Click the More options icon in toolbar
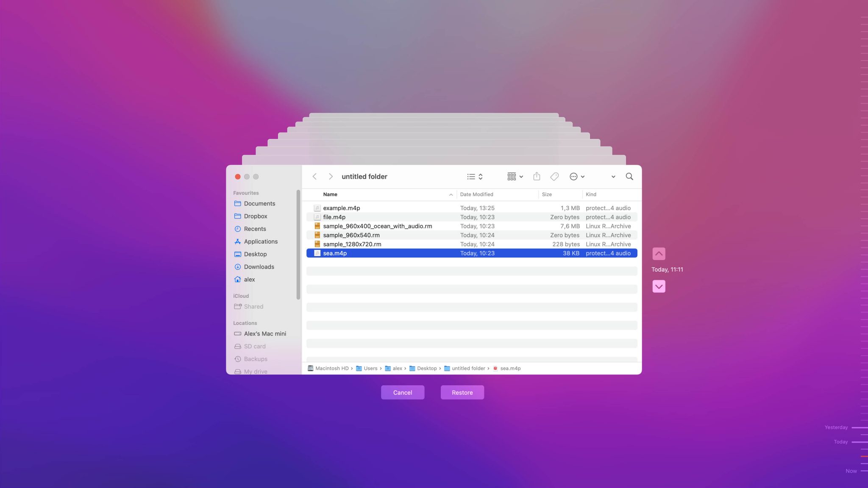This screenshot has height=488, width=868. tap(574, 176)
